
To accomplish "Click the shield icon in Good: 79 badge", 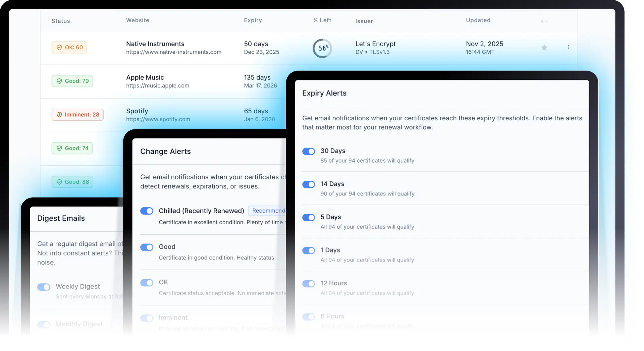I will pyautogui.click(x=59, y=81).
